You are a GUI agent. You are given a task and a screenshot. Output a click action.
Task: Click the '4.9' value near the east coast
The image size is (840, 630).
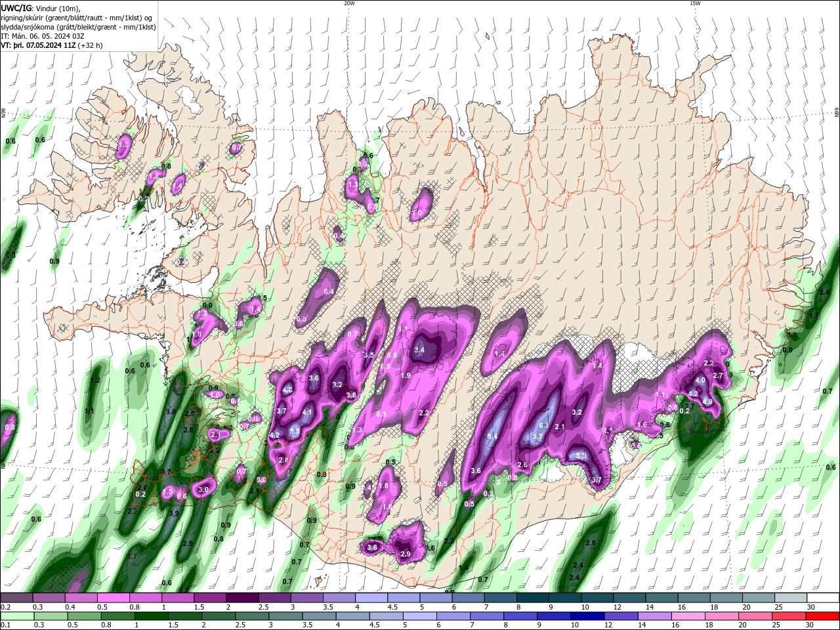[707, 402]
